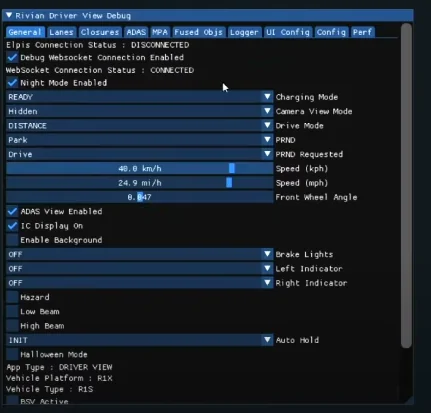Viewport: 431px width, 413px height.
Task: Check the Enable Background checkbox
Action: coord(12,240)
